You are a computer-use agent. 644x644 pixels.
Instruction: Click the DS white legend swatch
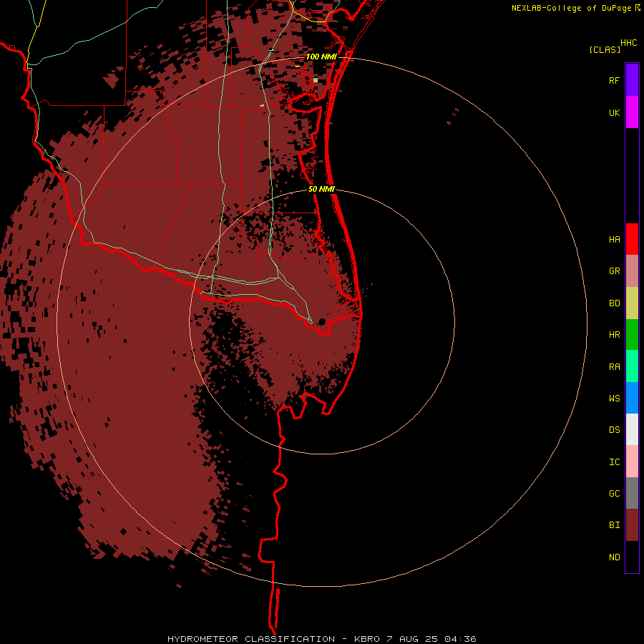(x=632, y=429)
